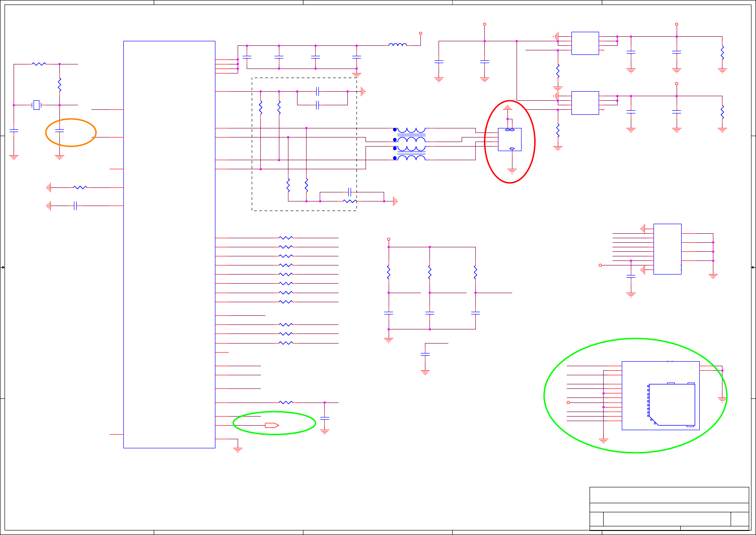Click the large green ellipse annotation outline
The image size is (756, 535).
[x=635, y=396]
